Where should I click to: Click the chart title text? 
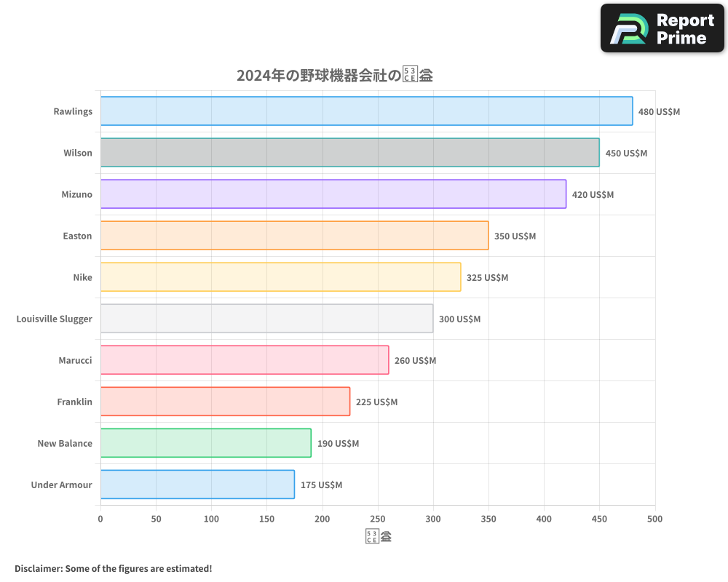[335, 75]
